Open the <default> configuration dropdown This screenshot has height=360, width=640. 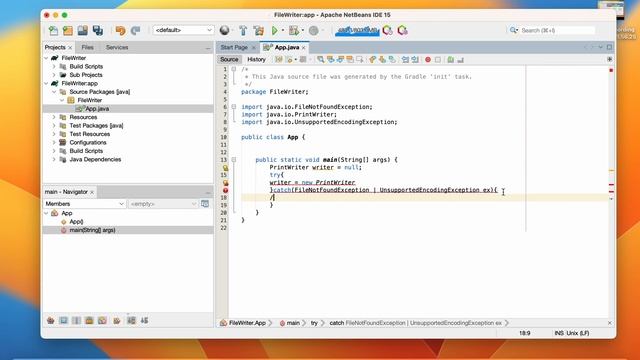pos(183,30)
